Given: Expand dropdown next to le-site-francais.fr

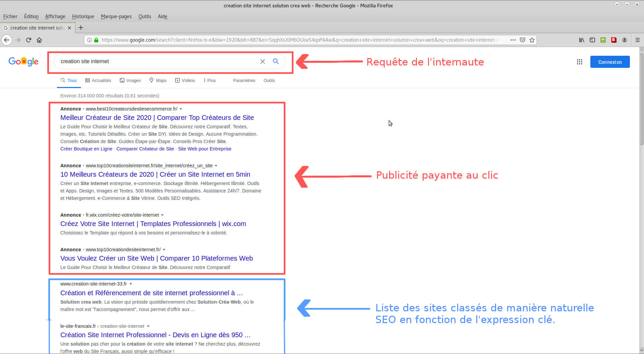Looking at the screenshot, I should coord(148,326).
